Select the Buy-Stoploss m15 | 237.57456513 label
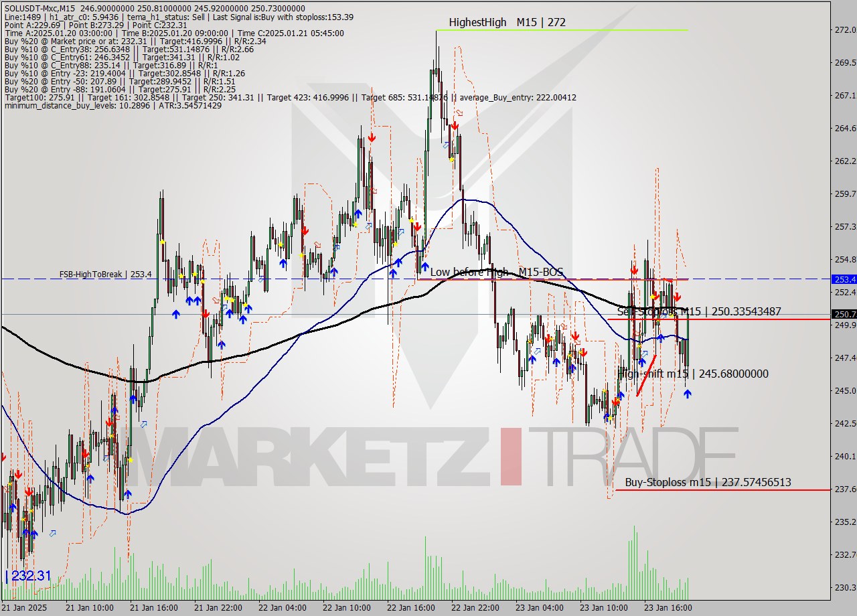857x616 pixels. click(x=708, y=482)
